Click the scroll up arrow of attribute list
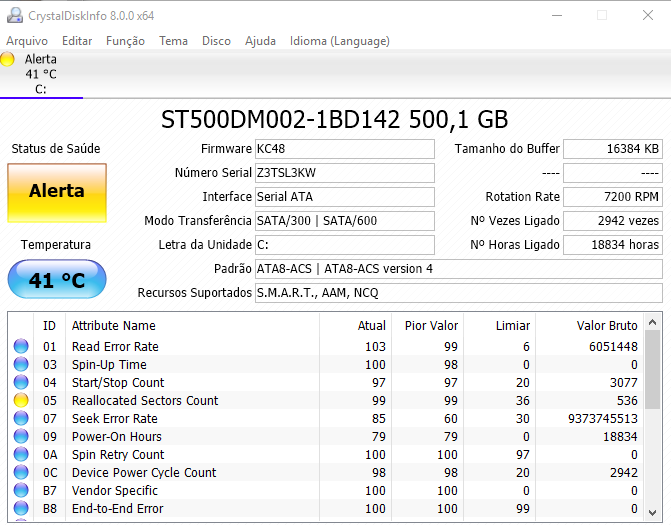The image size is (671, 525). coord(653,322)
